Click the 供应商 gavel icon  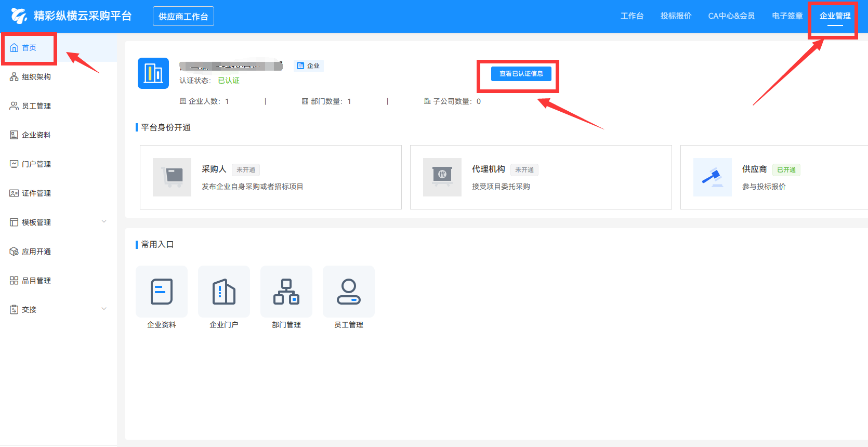click(x=713, y=177)
